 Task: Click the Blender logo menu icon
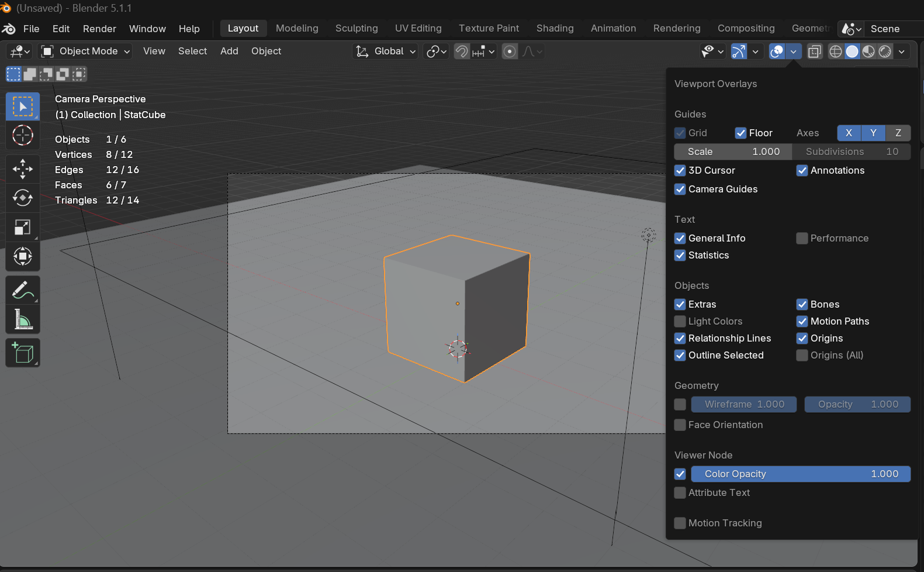pyautogui.click(x=9, y=29)
